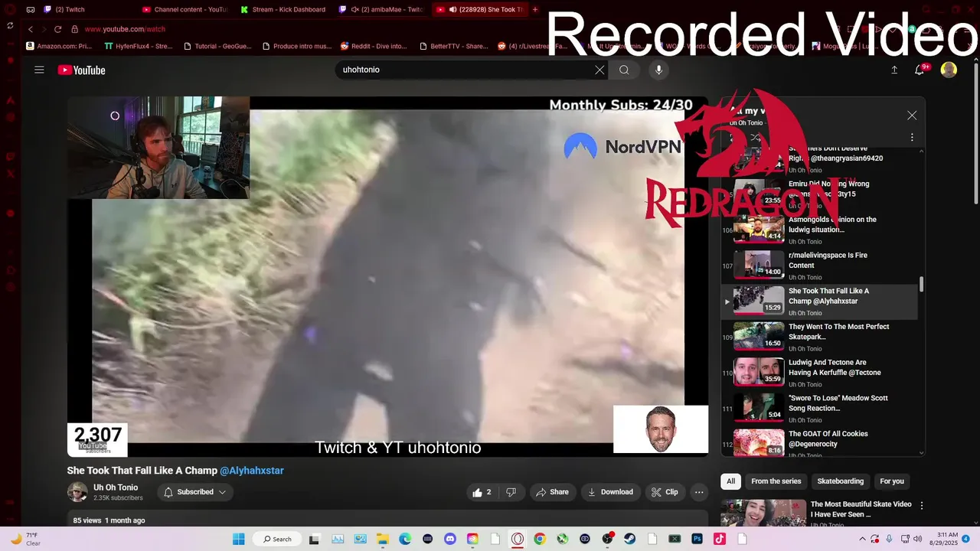Switch to the Stream - Kick Dashboard tab
The height and width of the screenshot is (551, 980).
point(283,10)
